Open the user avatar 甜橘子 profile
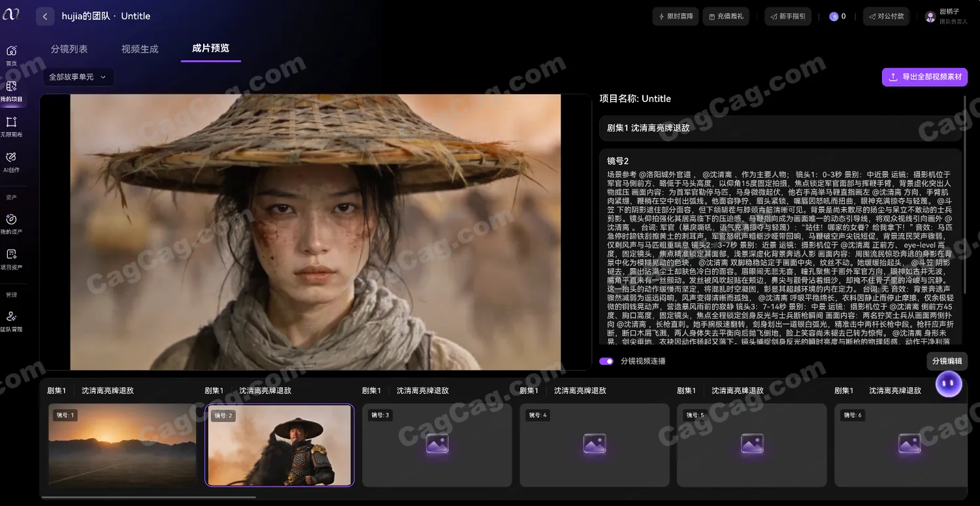Viewport: 980px width, 506px height. (x=930, y=16)
